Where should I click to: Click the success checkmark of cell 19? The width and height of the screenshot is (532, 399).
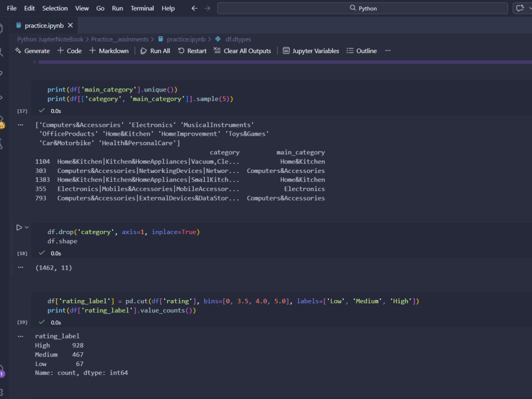(x=41, y=322)
